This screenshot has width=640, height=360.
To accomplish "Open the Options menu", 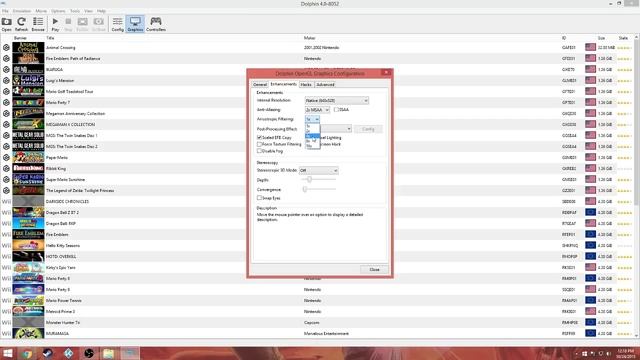I will [58, 11].
